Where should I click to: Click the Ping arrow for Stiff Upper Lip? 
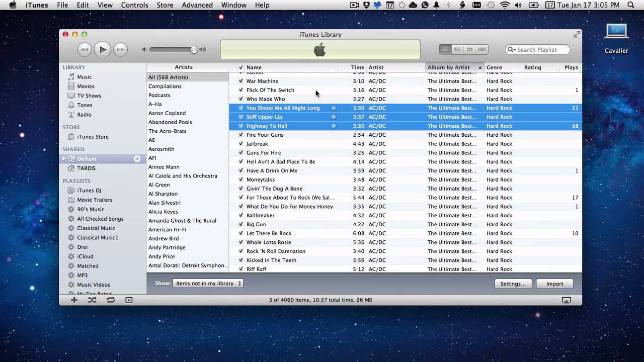coord(333,117)
